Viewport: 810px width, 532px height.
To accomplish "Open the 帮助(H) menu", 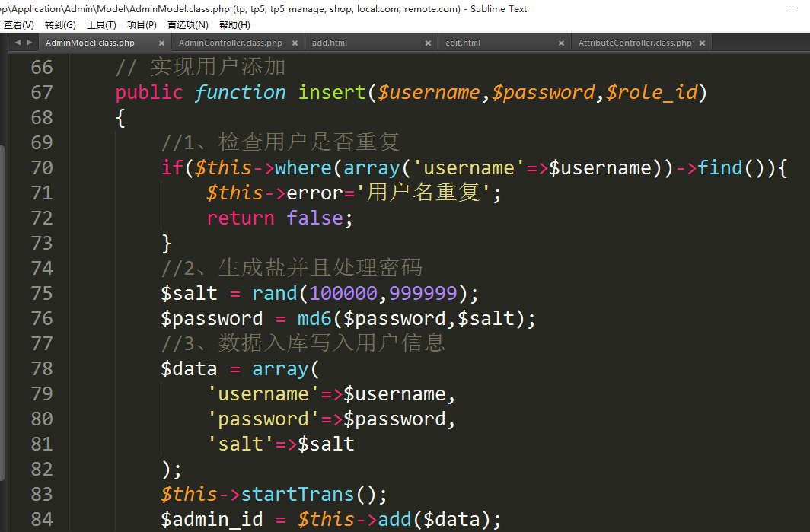I will pyautogui.click(x=234, y=25).
